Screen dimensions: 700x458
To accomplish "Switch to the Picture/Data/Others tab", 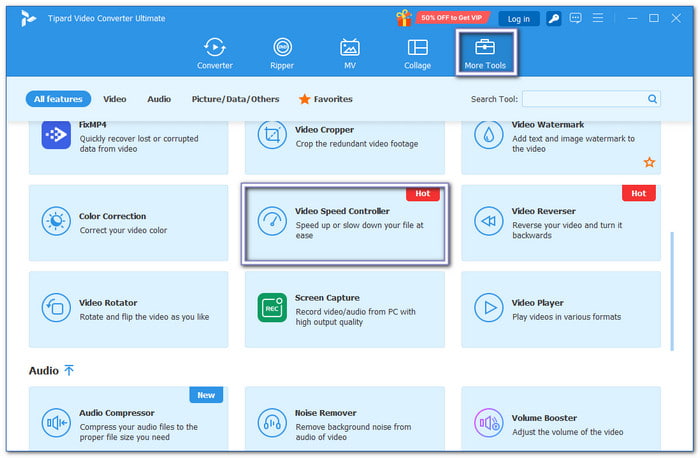I will coord(235,99).
